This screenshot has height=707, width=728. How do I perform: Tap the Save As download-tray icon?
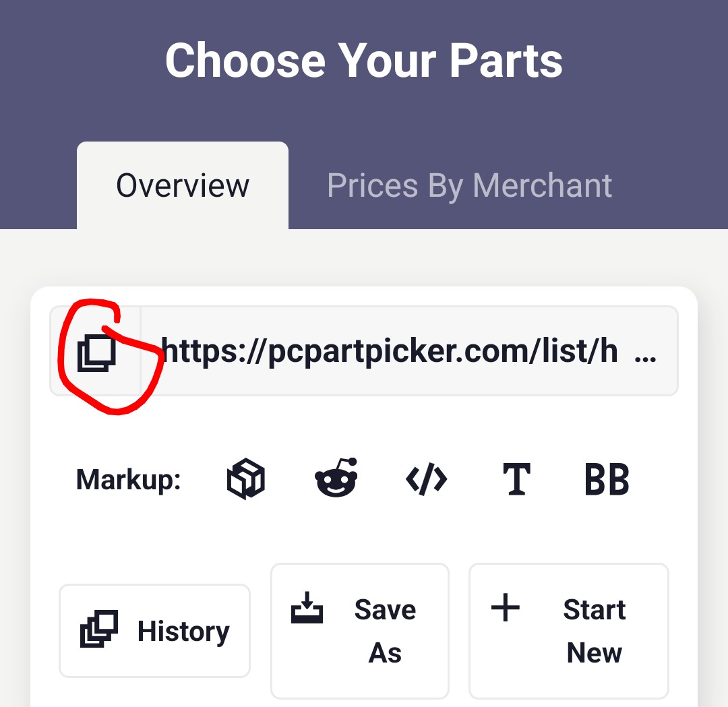[x=307, y=607]
